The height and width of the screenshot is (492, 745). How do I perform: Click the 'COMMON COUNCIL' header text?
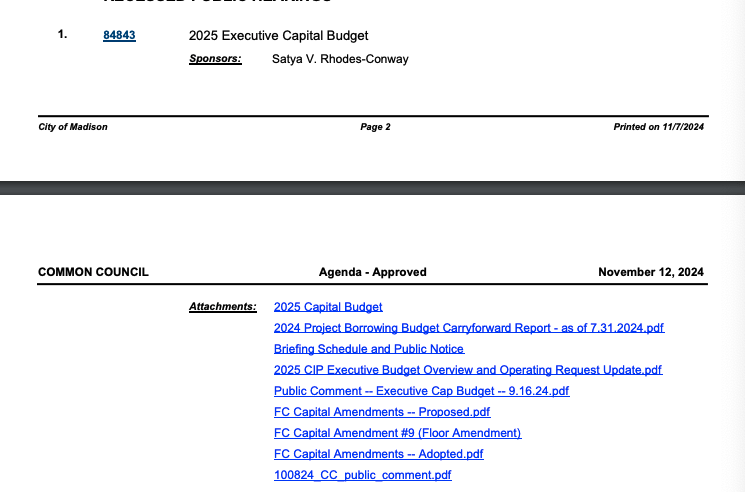93,272
